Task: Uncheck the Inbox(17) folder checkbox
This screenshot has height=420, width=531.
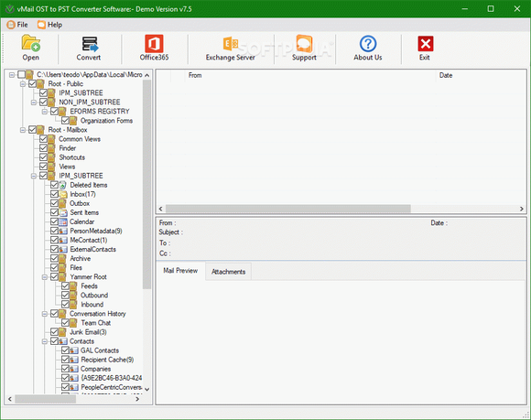Action: tap(54, 194)
